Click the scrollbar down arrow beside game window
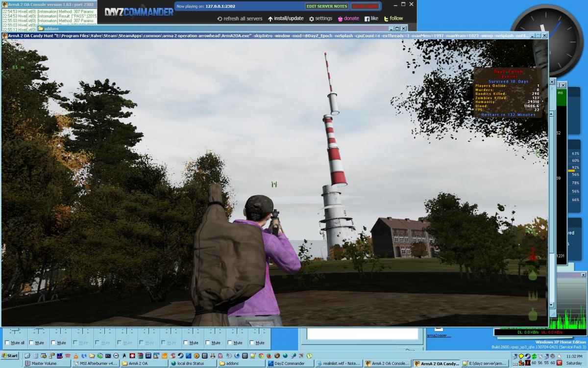The height and width of the screenshot is (368, 588). tap(552, 304)
